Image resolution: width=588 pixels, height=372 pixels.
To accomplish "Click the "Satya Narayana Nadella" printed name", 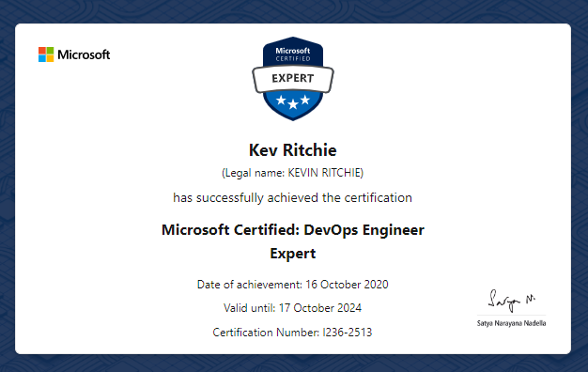I will click(512, 323).
